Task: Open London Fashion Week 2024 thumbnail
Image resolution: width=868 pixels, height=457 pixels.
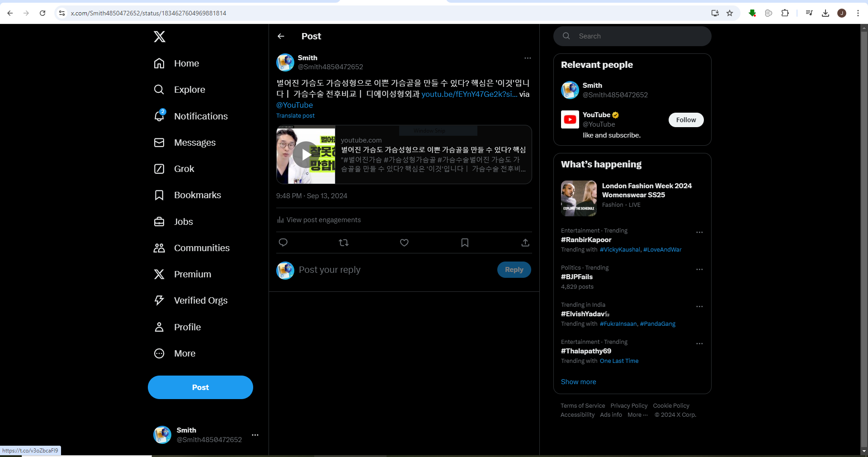Action: pyautogui.click(x=579, y=198)
